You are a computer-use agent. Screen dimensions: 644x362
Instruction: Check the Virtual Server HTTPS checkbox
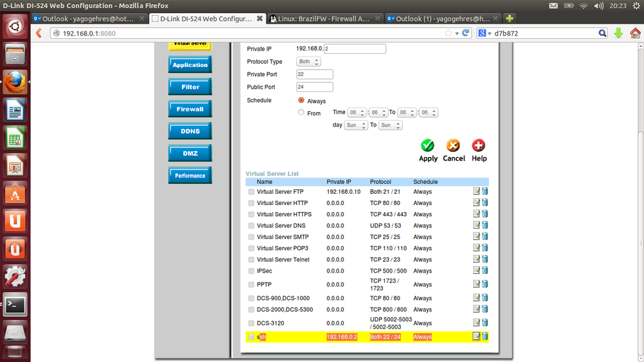point(251,214)
